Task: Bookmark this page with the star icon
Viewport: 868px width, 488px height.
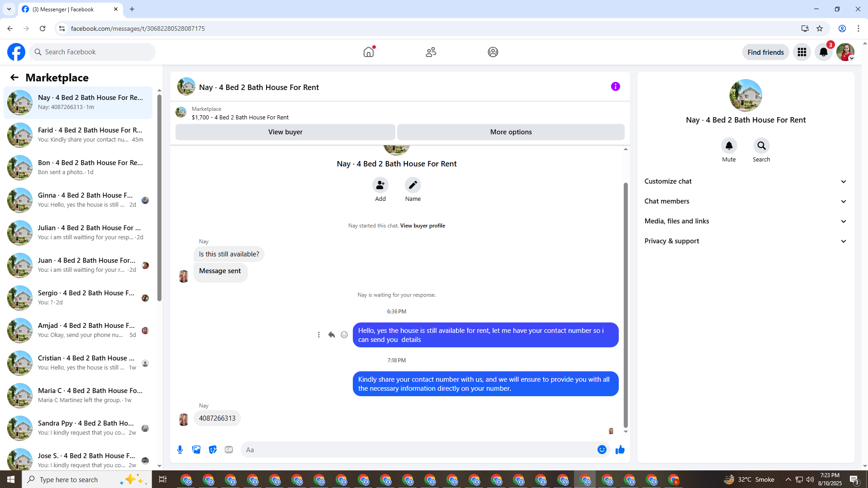Action: click(820, 28)
